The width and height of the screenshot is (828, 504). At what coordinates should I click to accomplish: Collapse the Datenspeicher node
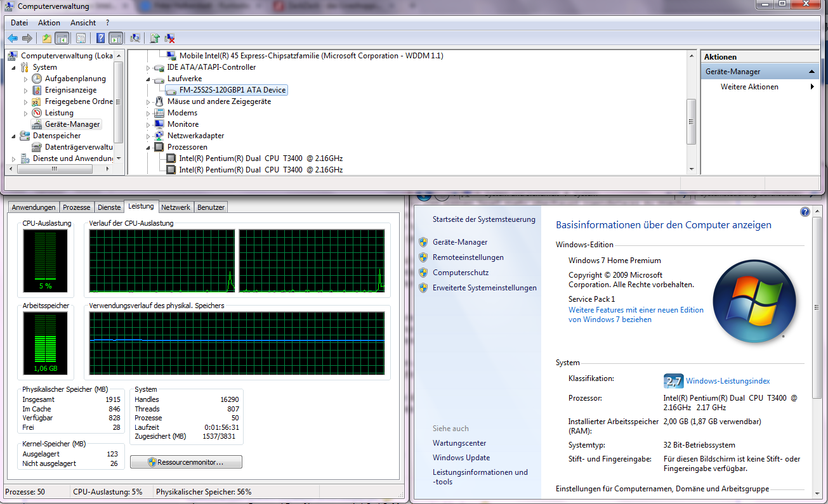coord(14,136)
